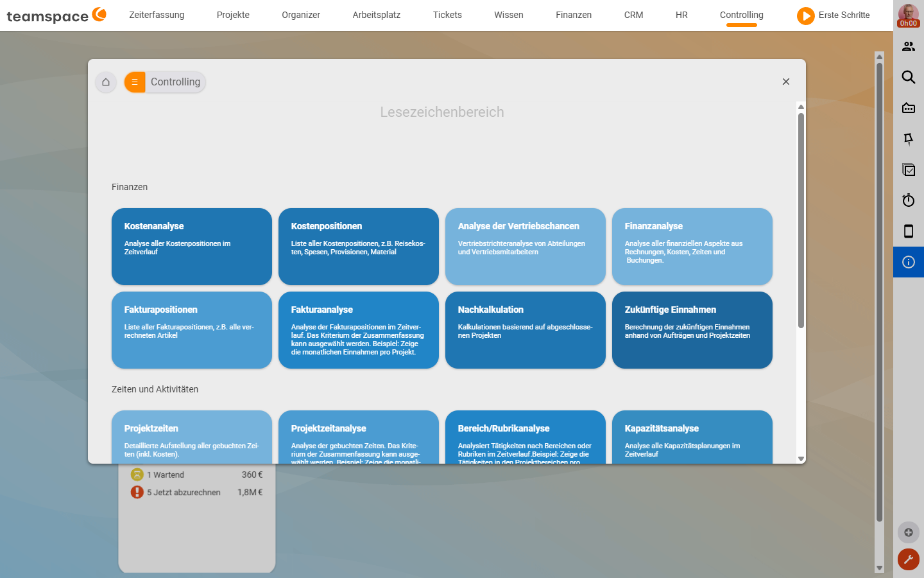Image resolution: width=924 pixels, height=578 pixels.
Task: Open the Kostenanalyse card
Action: point(192,247)
